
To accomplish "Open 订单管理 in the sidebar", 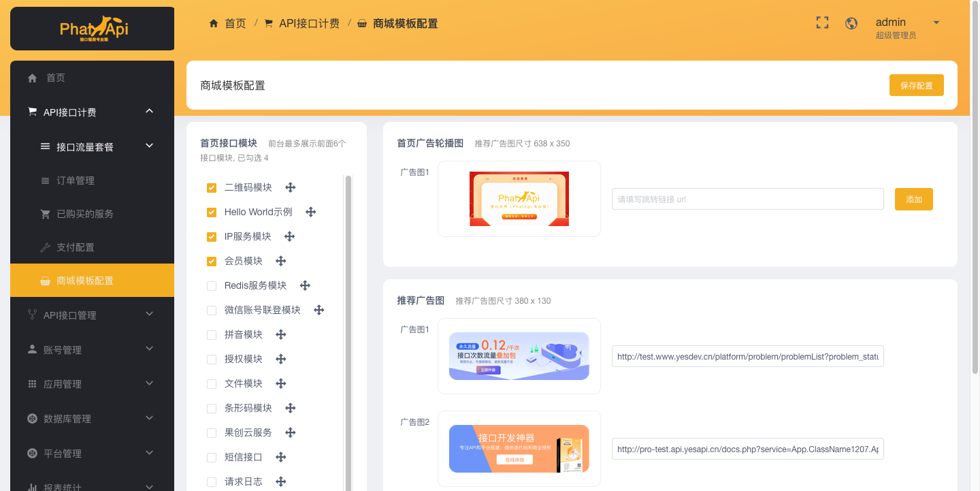I will [x=92, y=180].
